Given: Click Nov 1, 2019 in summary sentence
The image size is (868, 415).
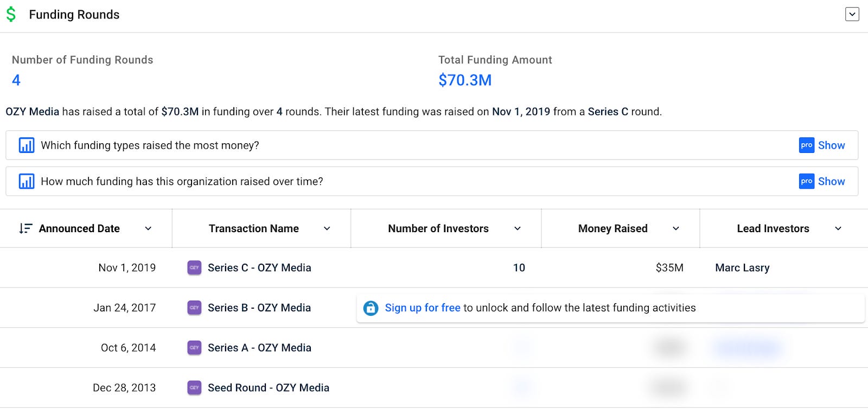Looking at the screenshot, I should (521, 112).
